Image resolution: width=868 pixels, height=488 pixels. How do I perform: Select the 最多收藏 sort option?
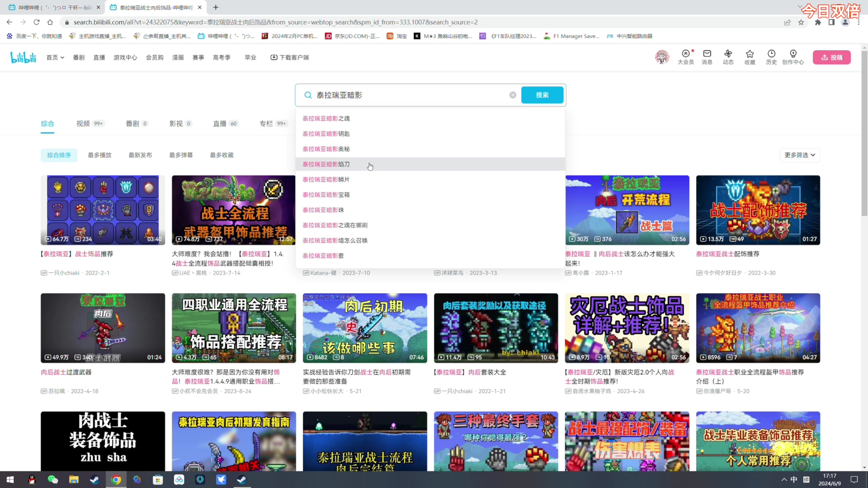coord(222,155)
